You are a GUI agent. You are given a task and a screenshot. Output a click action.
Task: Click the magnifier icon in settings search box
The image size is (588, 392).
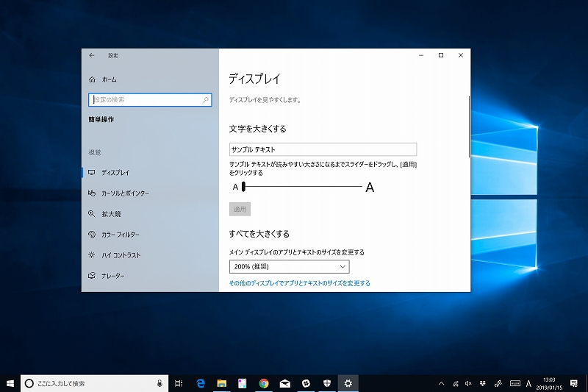tap(205, 99)
